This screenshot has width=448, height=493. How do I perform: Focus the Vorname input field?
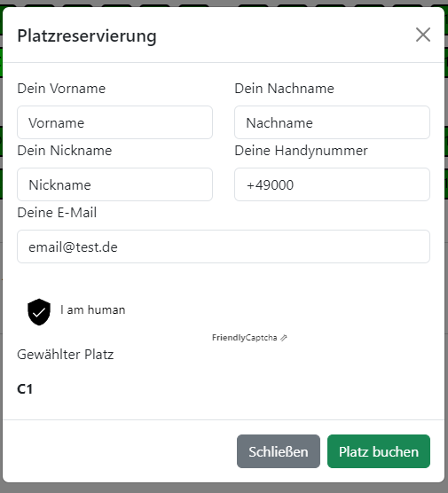coord(114,122)
